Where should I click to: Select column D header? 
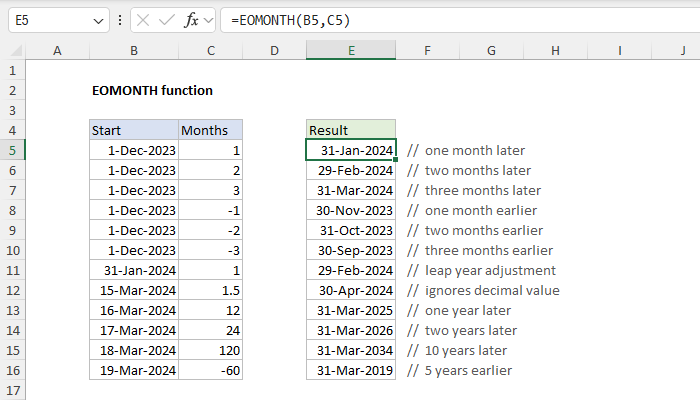coord(275,50)
